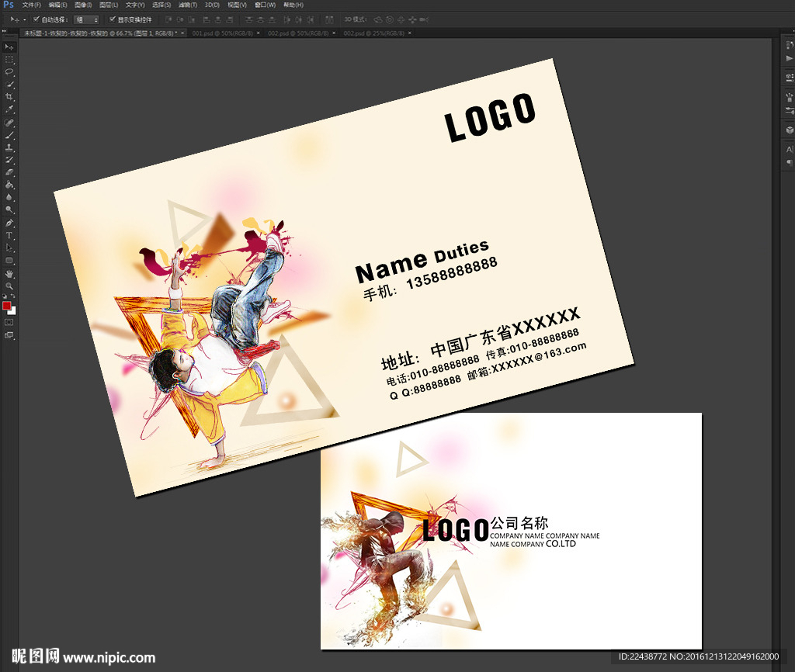Click the white background color swatch
The image size is (795, 672).
[13, 312]
